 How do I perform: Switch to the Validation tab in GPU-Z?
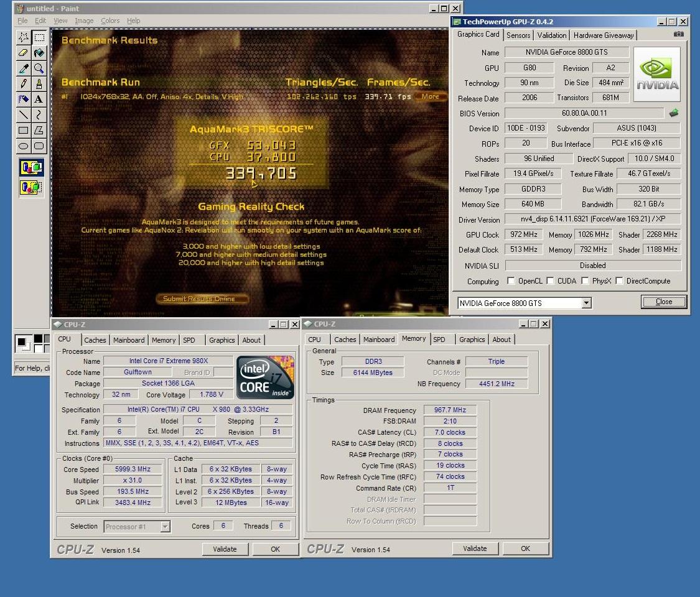[552, 35]
